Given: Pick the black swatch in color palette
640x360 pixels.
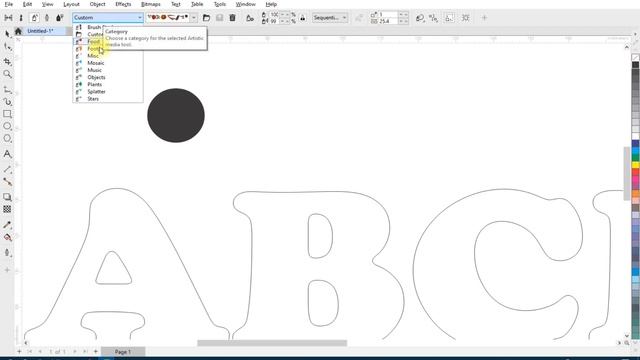Looking at the screenshot, I should [636, 65].
